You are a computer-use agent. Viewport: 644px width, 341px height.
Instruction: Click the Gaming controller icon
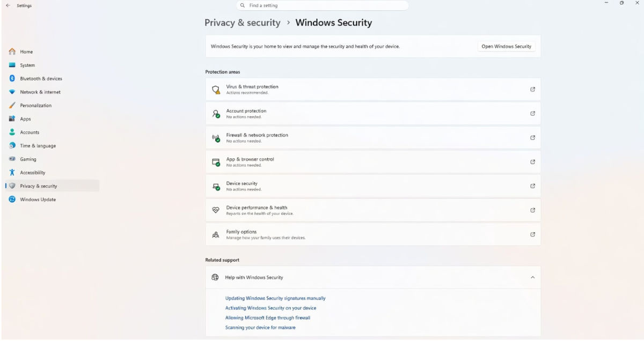point(12,159)
